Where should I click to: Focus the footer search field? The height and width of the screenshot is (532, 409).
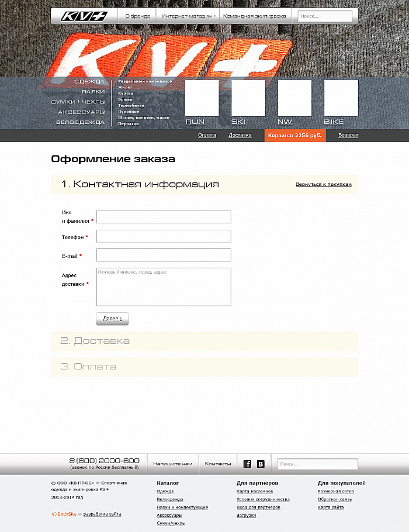pyautogui.click(x=318, y=464)
